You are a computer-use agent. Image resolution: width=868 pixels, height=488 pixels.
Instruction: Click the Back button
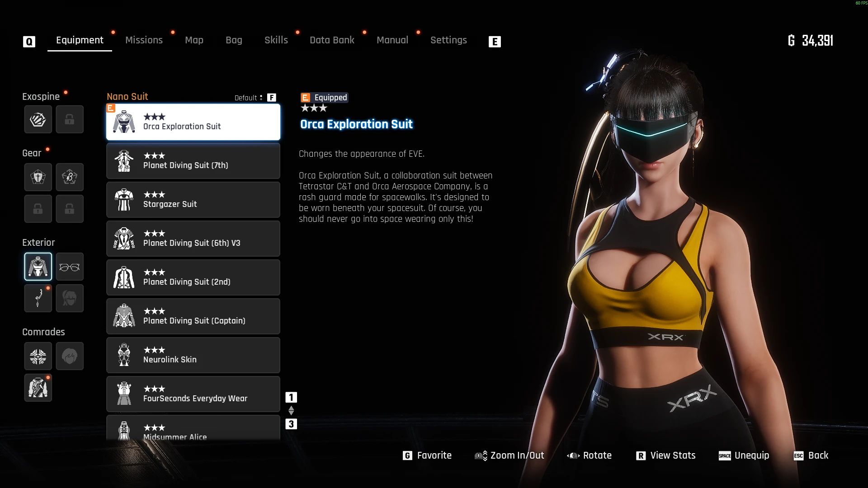click(811, 455)
